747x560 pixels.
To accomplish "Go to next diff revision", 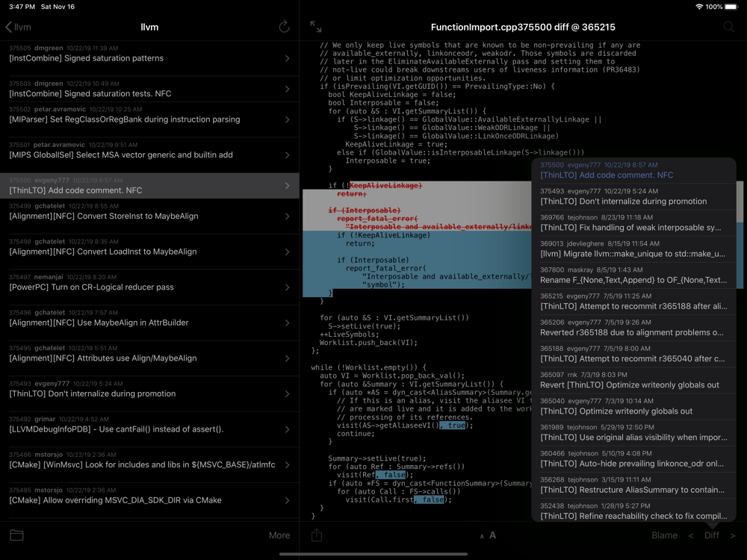I will pos(733,535).
